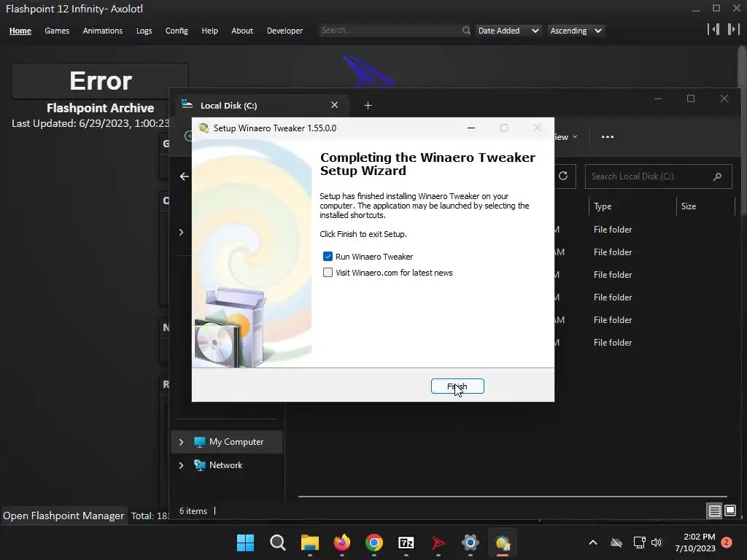Screen dimensions: 747x560
Task: Click the Explorer horizontal scrollbar
Action: (x=512, y=496)
